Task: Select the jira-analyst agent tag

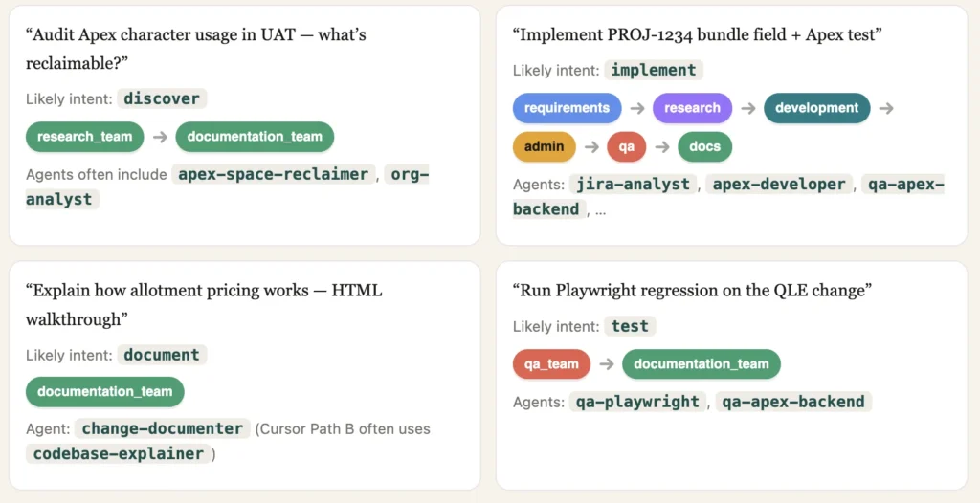Action: (x=633, y=185)
